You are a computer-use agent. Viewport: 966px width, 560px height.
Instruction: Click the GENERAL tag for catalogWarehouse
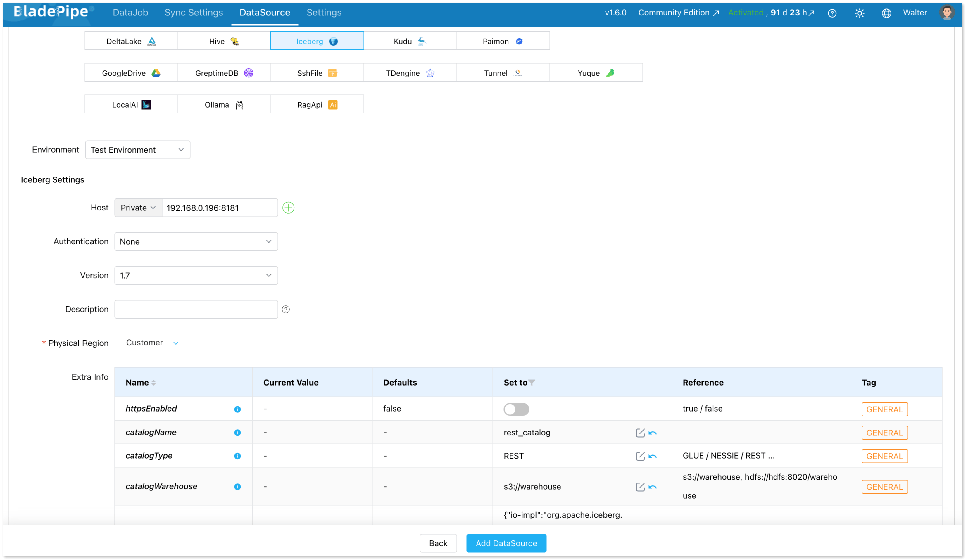[x=884, y=486]
